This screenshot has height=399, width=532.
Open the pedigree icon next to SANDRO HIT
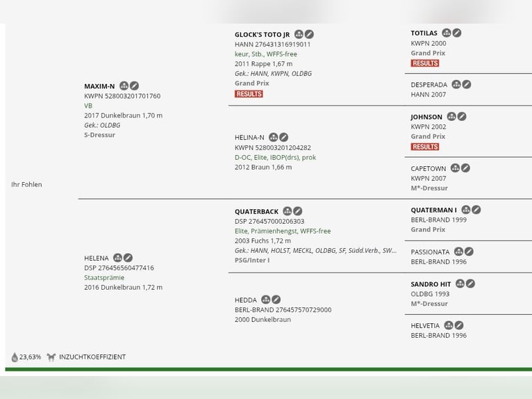point(460,284)
